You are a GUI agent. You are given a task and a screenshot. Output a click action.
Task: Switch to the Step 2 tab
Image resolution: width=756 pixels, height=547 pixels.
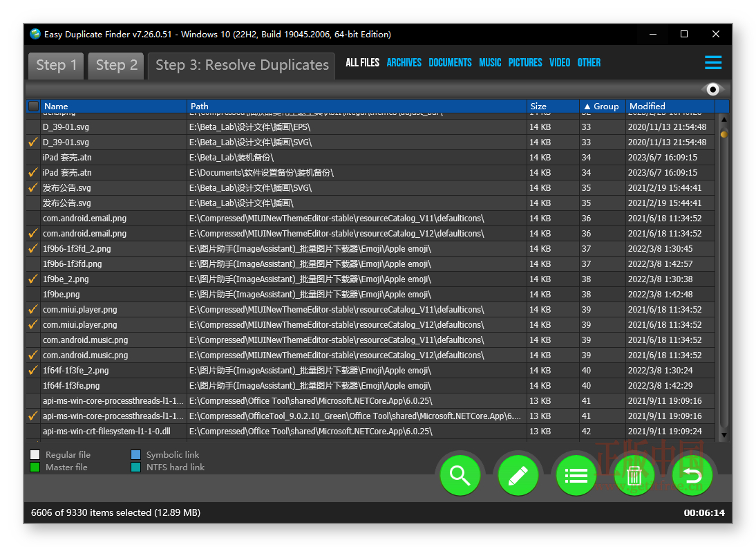[x=116, y=65]
